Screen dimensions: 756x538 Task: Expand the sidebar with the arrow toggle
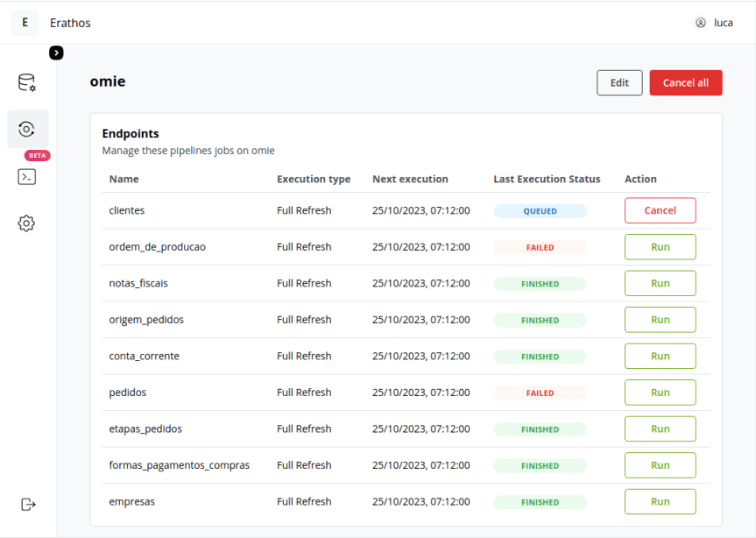pyautogui.click(x=56, y=53)
